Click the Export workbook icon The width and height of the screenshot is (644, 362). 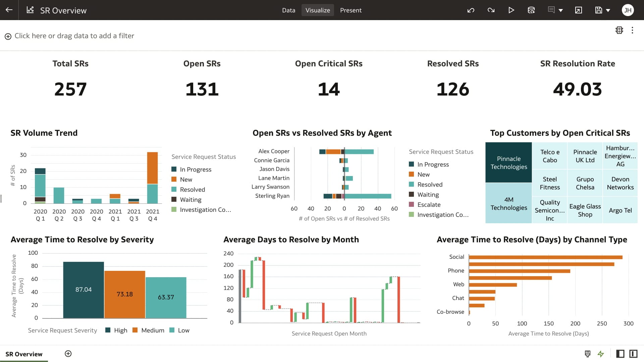click(578, 10)
